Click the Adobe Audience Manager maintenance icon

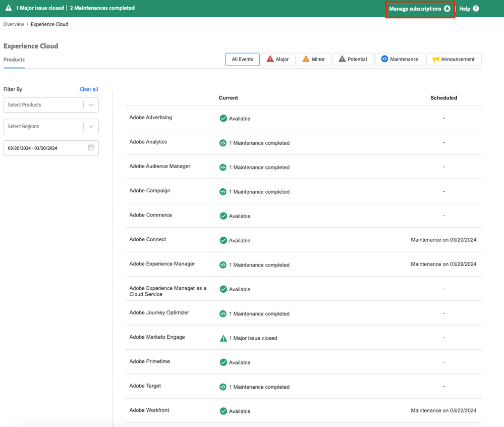[223, 167]
